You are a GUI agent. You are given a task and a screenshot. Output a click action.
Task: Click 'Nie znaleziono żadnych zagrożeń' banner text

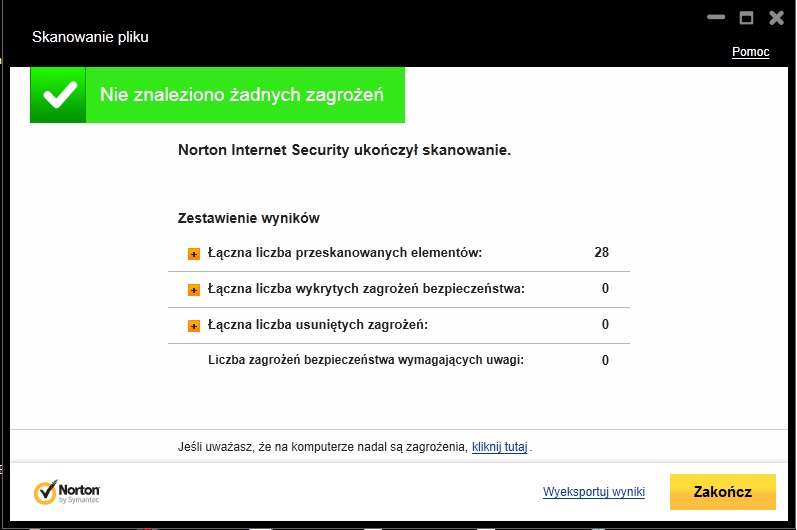tap(242, 95)
